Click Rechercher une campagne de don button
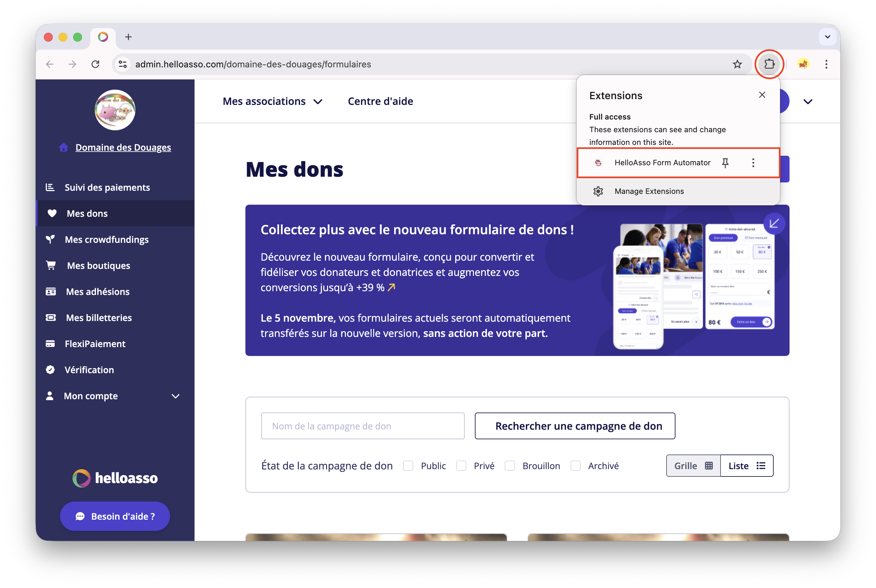This screenshot has height=588, width=876. pyautogui.click(x=574, y=426)
